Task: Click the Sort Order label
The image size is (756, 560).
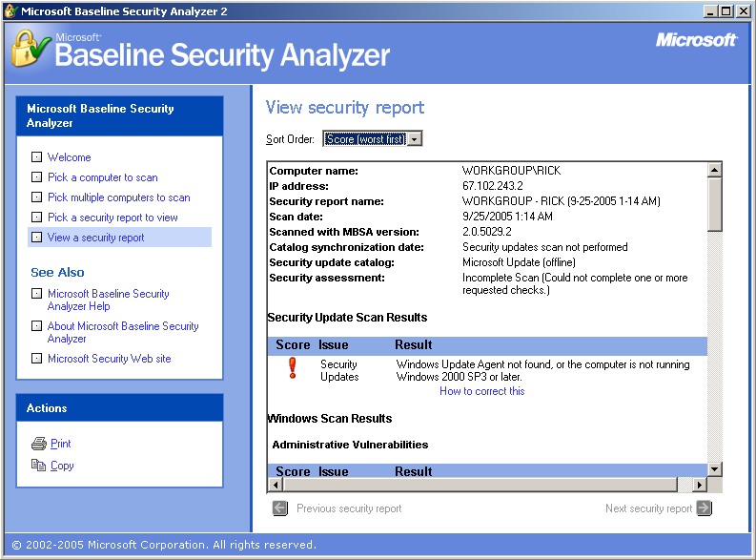Action: [x=290, y=139]
